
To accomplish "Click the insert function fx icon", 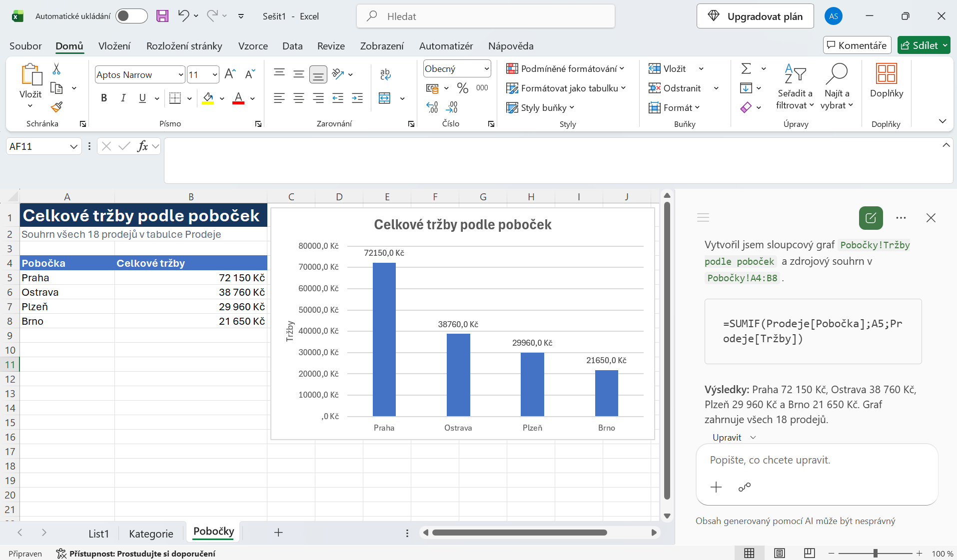I will point(142,146).
